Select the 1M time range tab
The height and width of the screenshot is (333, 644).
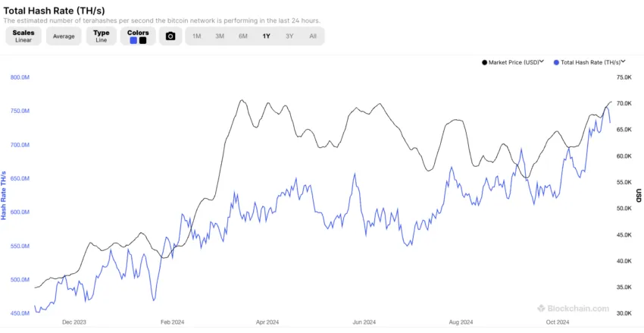point(196,36)
